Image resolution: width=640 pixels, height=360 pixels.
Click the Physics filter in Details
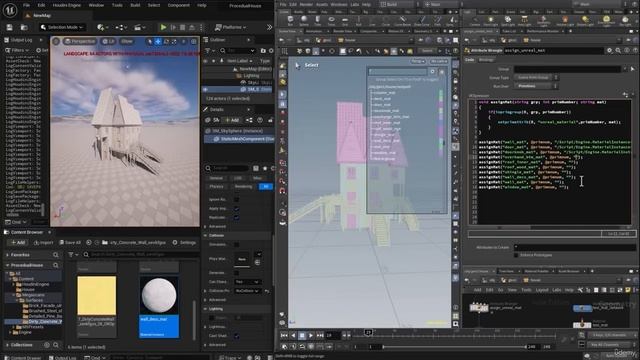(x=216, y=187)
